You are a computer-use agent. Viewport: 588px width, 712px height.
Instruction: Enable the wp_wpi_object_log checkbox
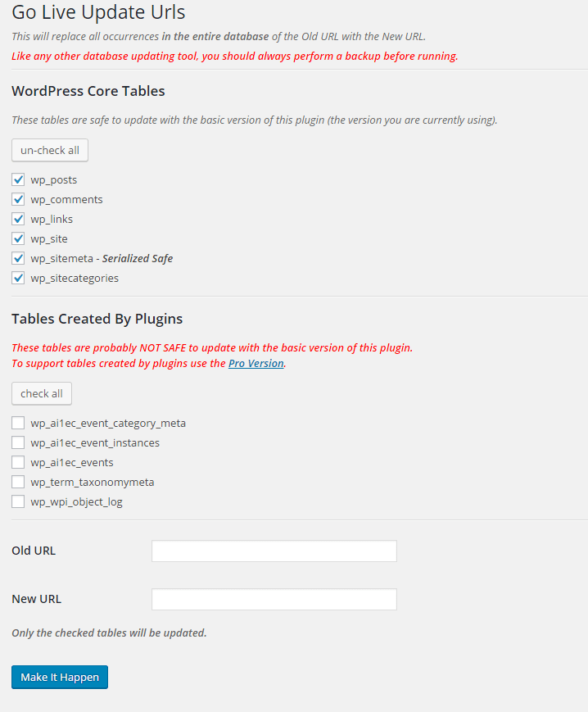[x=18, y=501]
